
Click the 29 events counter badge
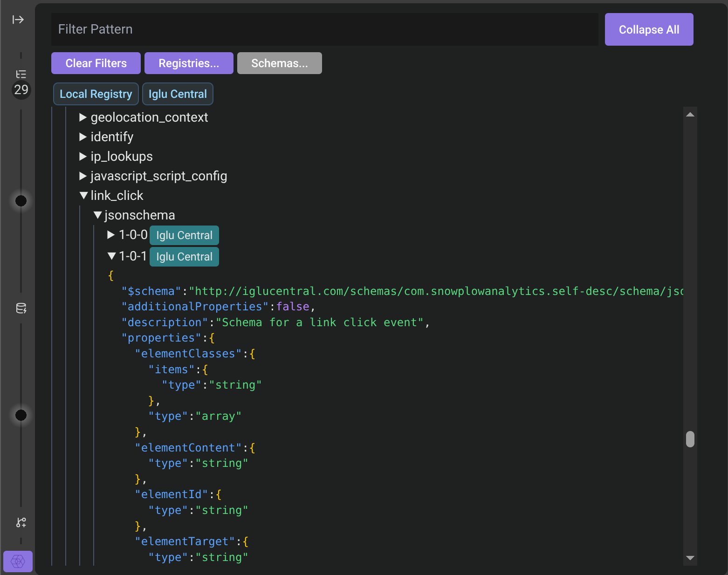[21, 89]
